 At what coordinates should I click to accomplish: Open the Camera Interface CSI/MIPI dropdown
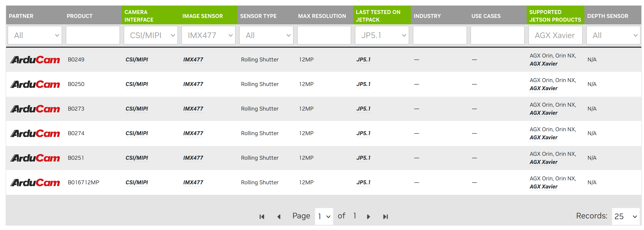pos(151,35)
